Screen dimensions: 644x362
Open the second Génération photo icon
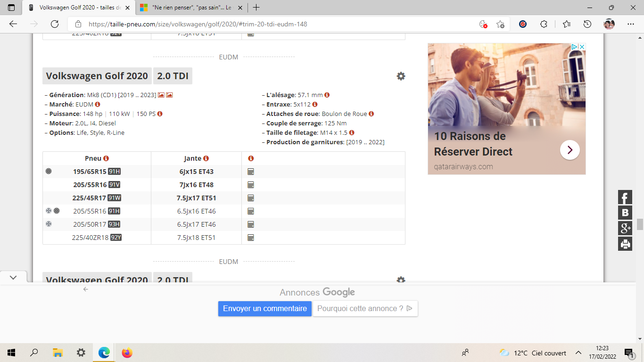[169, 95]
